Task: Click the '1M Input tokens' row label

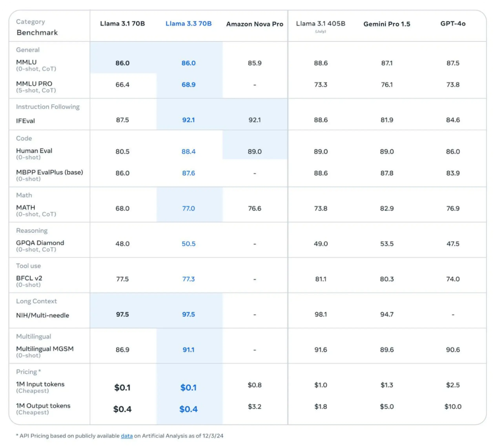Action: pyautogui.click(x=40, y=384)
